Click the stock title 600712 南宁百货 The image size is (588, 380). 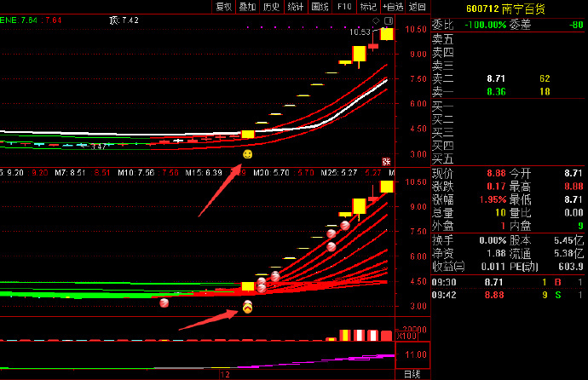(505, 9)
